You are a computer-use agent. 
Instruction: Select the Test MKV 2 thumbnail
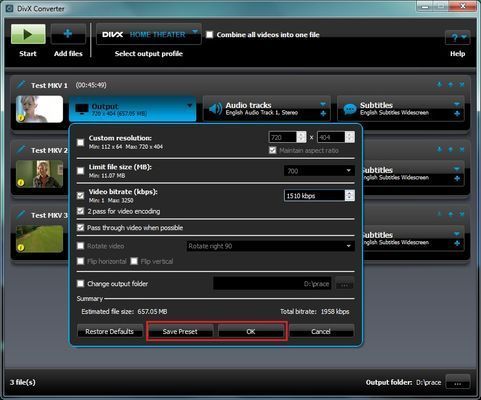(x=39, y=174)
